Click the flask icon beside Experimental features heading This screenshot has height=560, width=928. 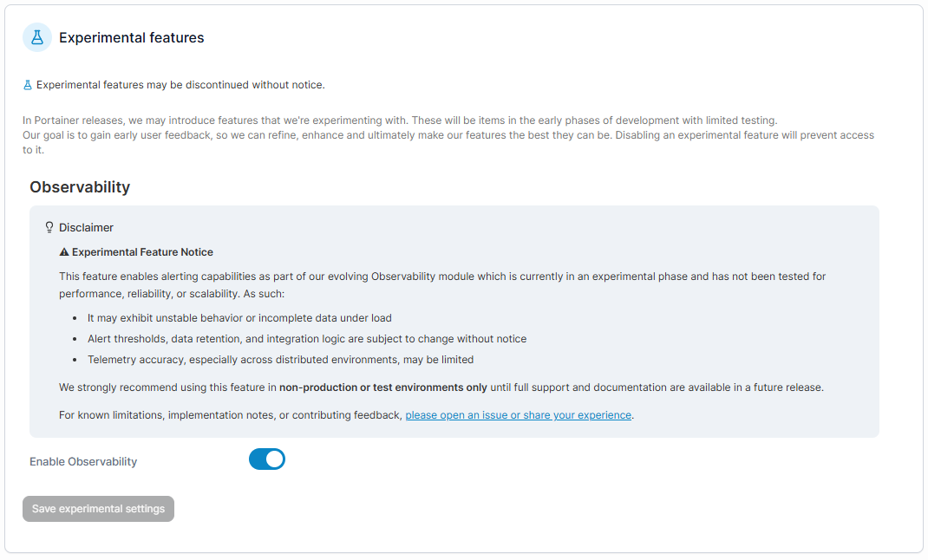[x=36, y=37]
